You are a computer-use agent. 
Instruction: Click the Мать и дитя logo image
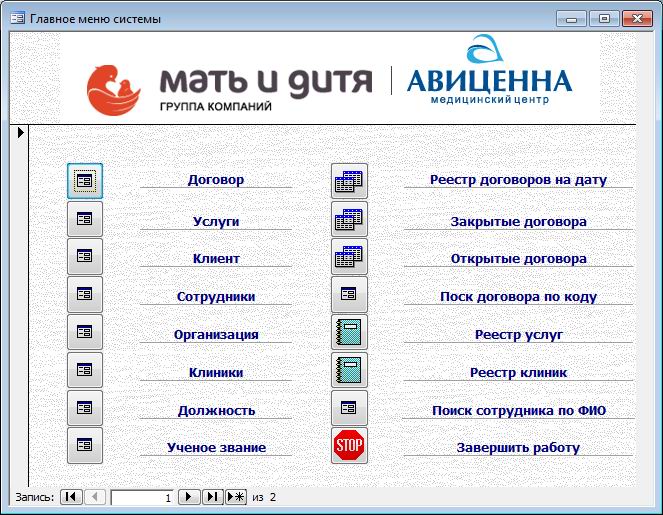pyautogui.click(x=229, y=89)
